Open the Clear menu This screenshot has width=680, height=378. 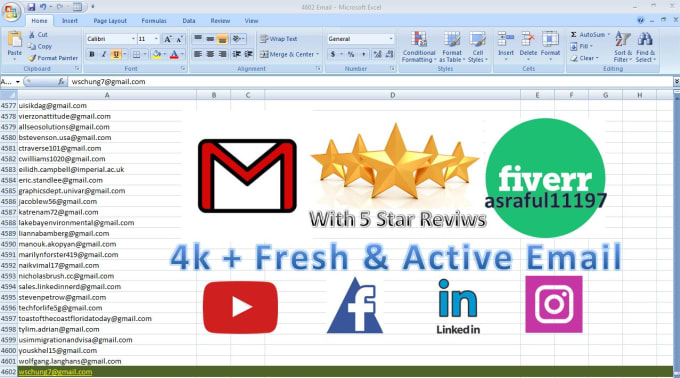584,58
